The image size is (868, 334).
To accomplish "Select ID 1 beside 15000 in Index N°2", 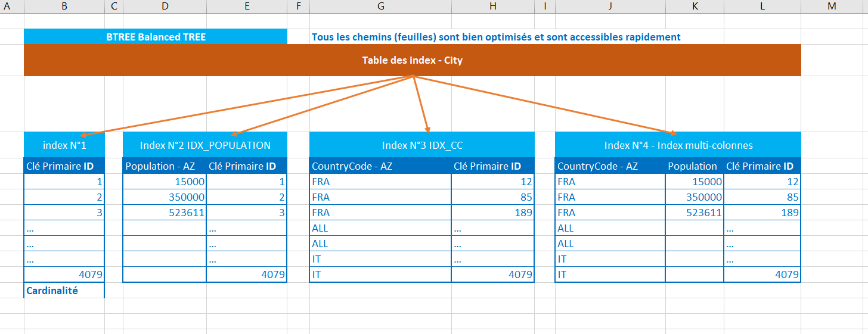I will pos(247,182).
